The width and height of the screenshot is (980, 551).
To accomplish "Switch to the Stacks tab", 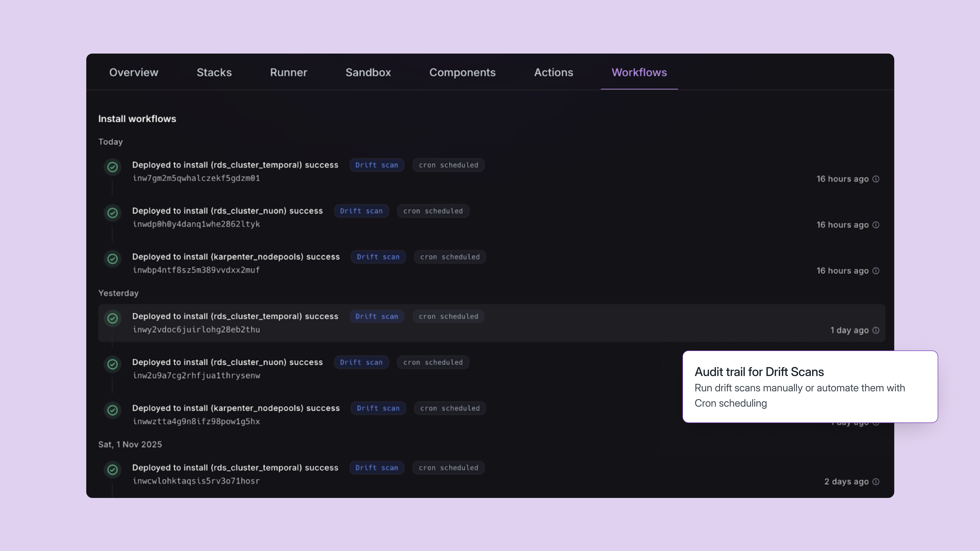I will click(214, 72).
